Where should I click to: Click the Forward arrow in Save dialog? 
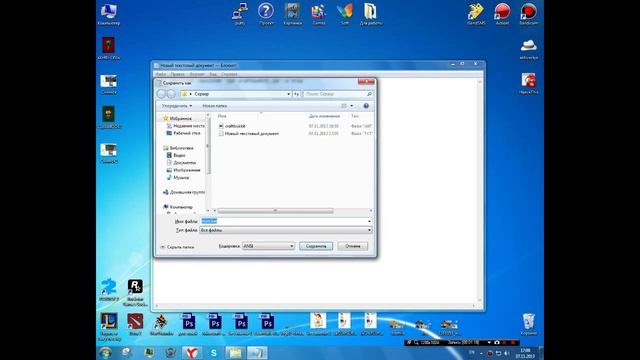point(171,94)
